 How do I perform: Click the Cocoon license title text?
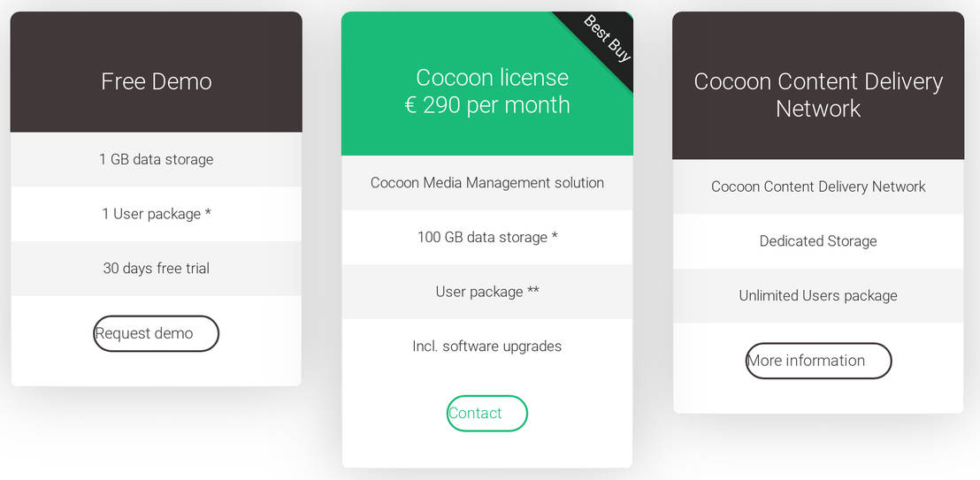492,78
